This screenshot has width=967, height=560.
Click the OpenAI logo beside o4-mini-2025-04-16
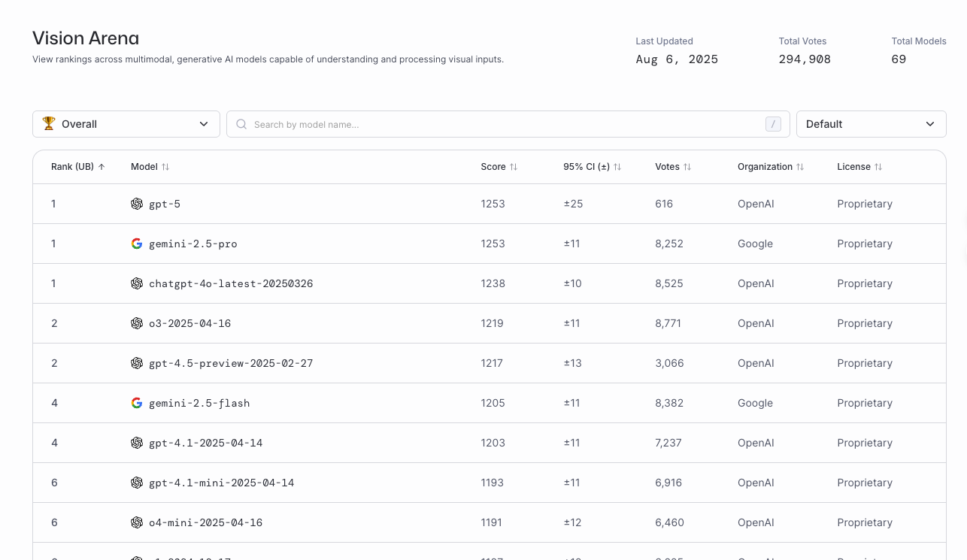point(137,522)
